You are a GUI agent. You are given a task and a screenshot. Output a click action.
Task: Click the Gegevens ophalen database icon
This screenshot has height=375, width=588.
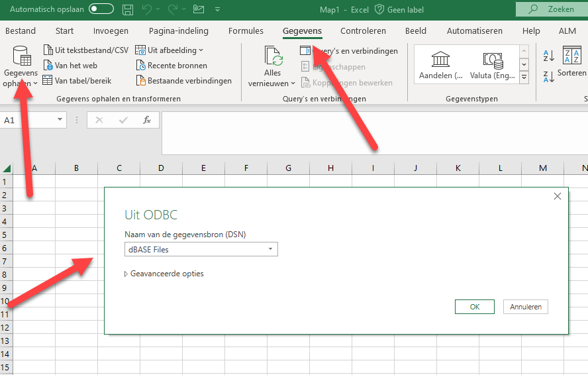[21, 56]
